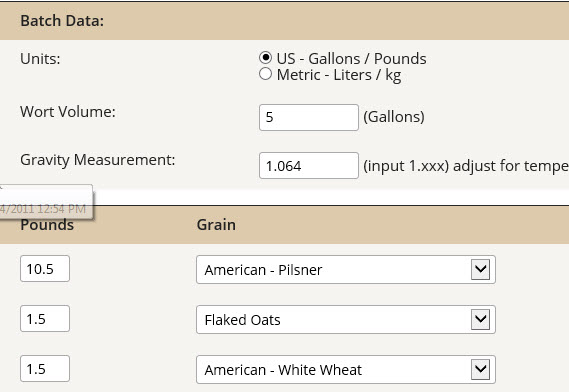Click the Wort Volume input field
569x392 pixels.
[x=309, y=117]
